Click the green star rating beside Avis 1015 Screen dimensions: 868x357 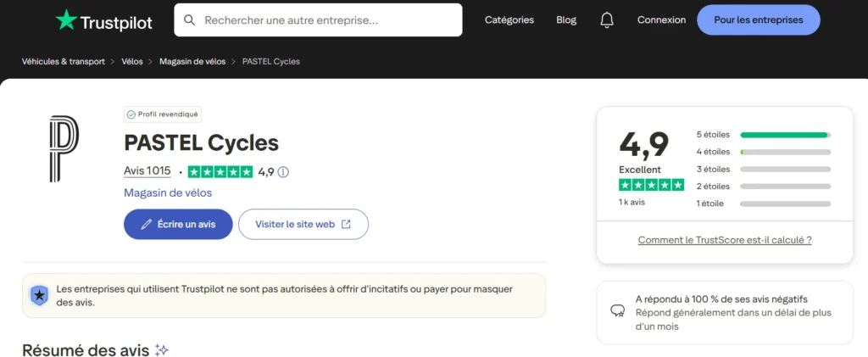[x=220, y=172]
